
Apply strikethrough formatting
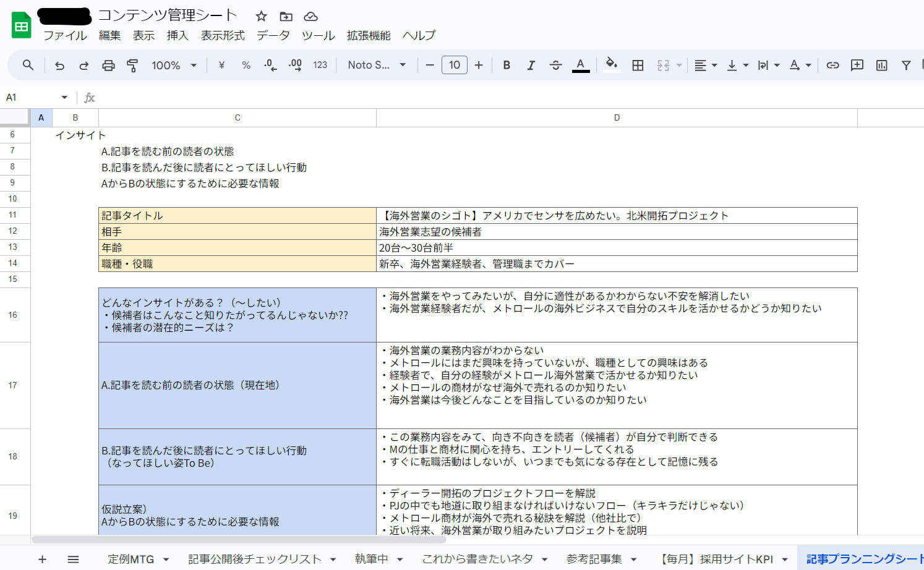click(x=555, y=65)
